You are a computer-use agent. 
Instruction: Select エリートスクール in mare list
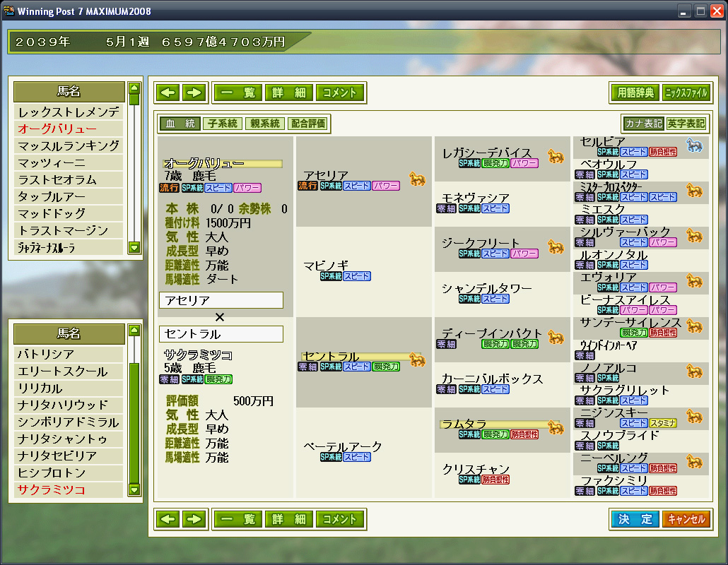coord(69,371)
